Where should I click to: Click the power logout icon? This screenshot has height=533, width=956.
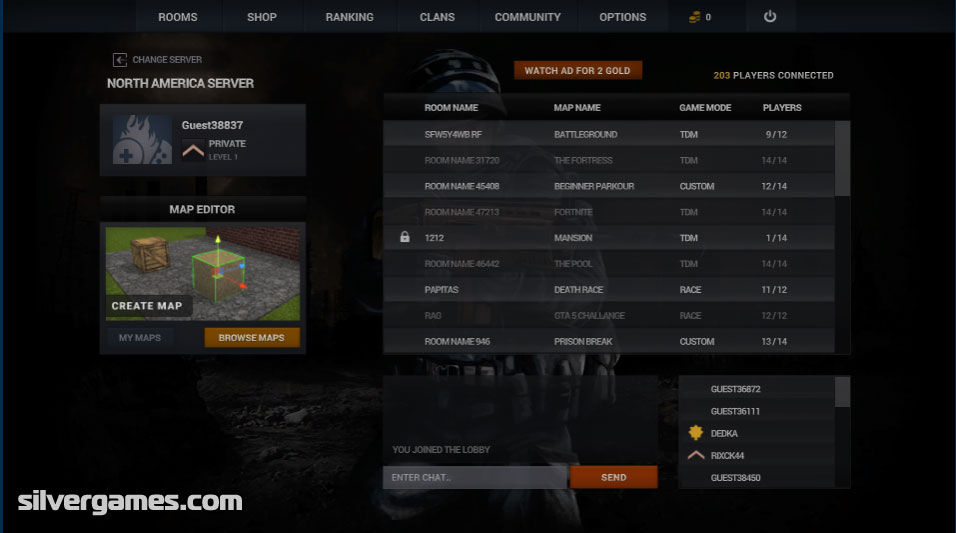tap(770, 16)
